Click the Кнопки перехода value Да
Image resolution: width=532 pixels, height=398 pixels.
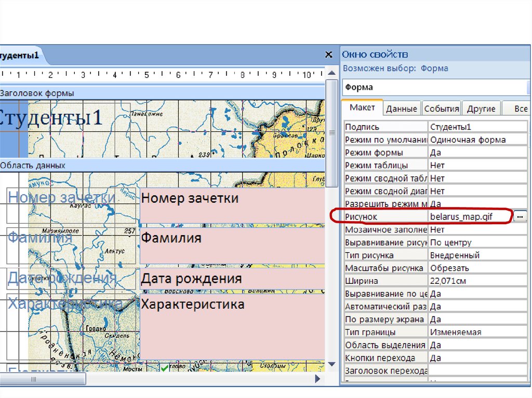click(x=478, y=358)
